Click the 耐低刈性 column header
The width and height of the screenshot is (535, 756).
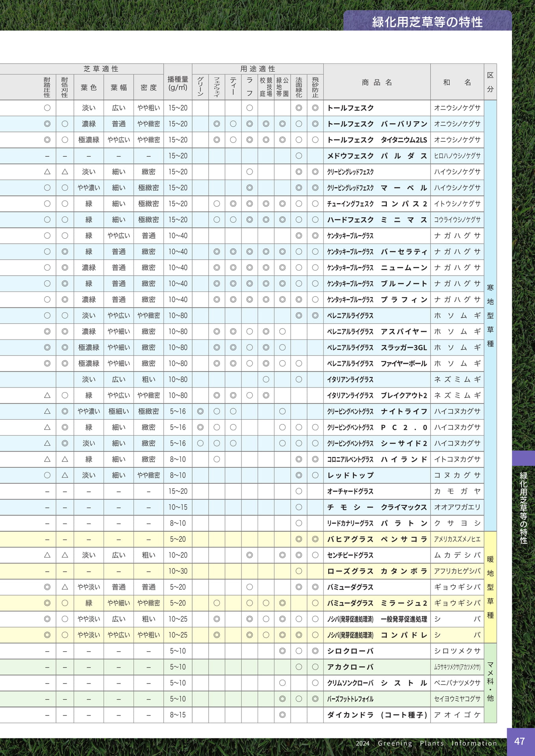tap(65, 87)
